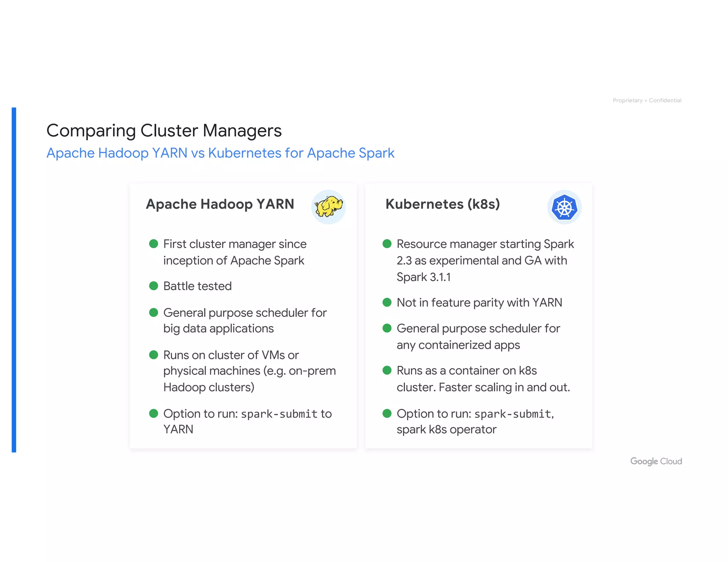
Task: Click the Apache Hadoop YARN card heading
Action: point(220,204)
